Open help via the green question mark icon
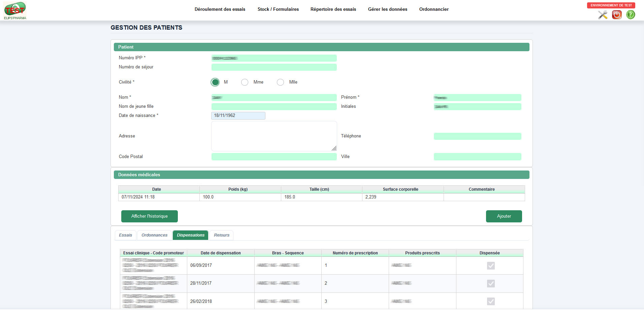 630,15
